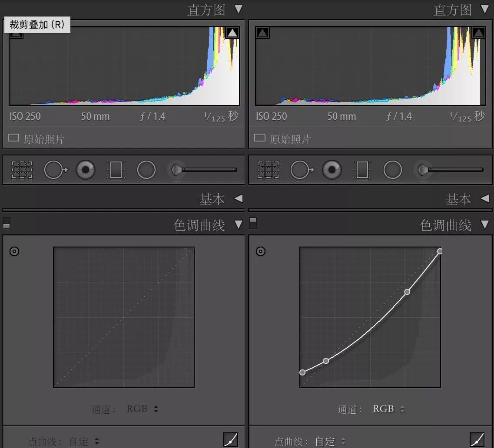Enable 原始照片 checkbox in right panel
This screenshot has height=448, width=494.
point(260,138)
